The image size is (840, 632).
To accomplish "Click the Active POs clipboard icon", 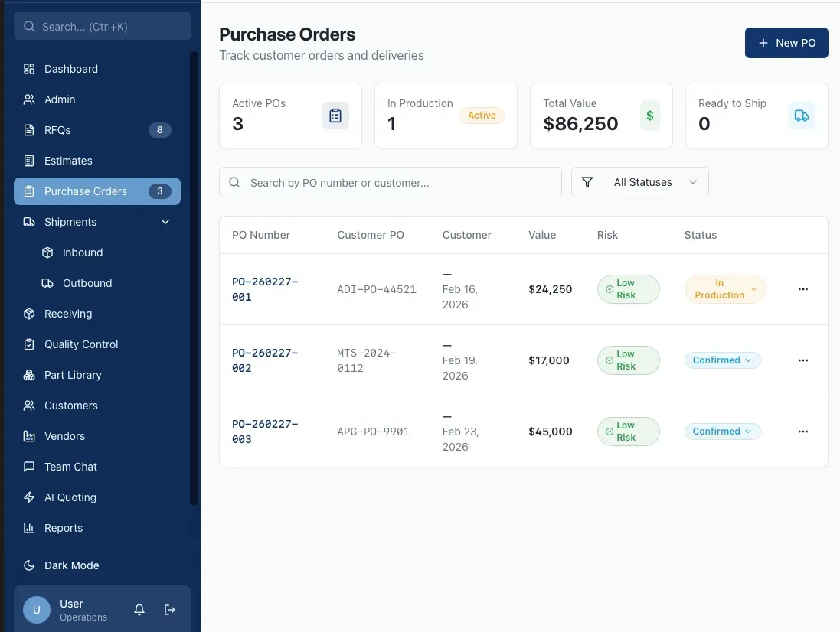I will point(335,116).
